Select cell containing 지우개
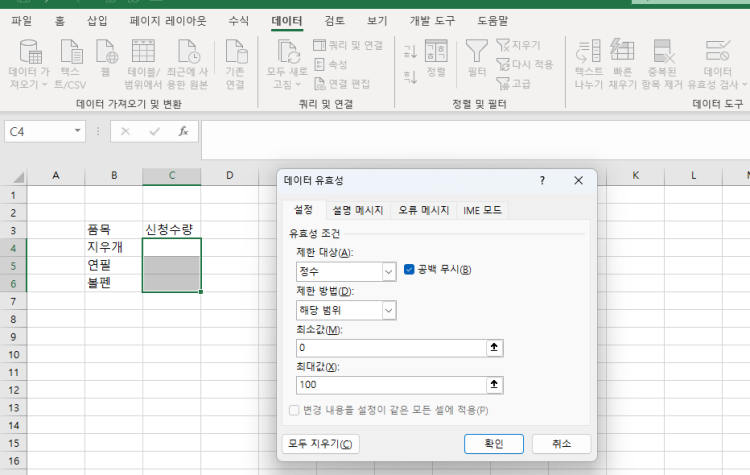This screenshot has height=475, width=750. (114, 247)
